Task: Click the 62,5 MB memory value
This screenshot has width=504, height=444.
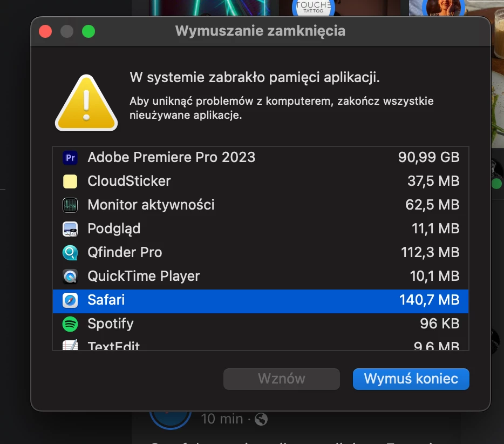Action: [x=432, y=205]
